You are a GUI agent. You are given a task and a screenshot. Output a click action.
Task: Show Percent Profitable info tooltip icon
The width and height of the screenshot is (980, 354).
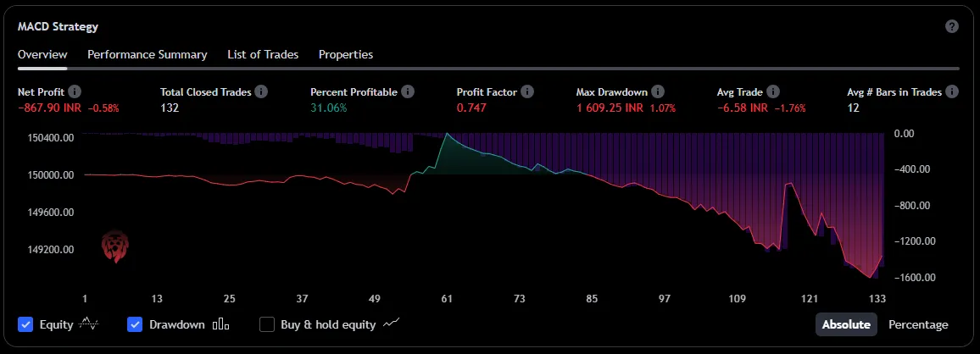[x=408, y=91]
